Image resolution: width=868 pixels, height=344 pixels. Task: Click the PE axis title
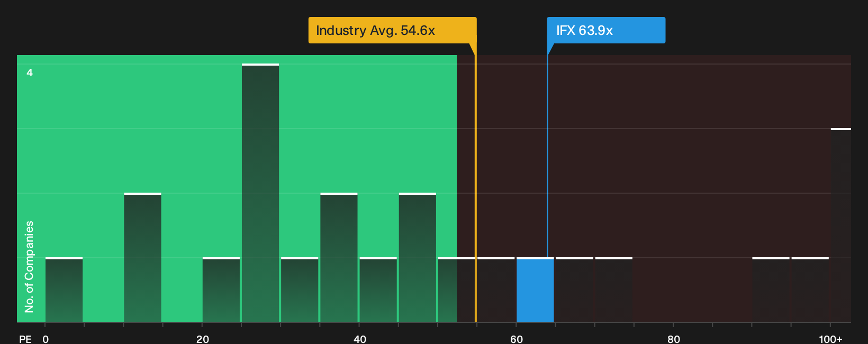click(x=25, y=339)
